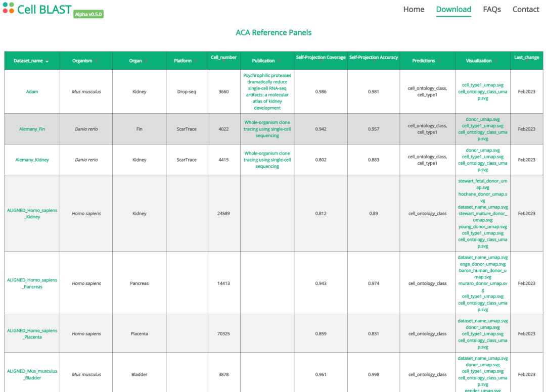Image resolution: width=546 pixels, height=392 pixels.
Task: Open donor_umap.svg in the Alemany_Fin row
Action: (x=483, y=119)
